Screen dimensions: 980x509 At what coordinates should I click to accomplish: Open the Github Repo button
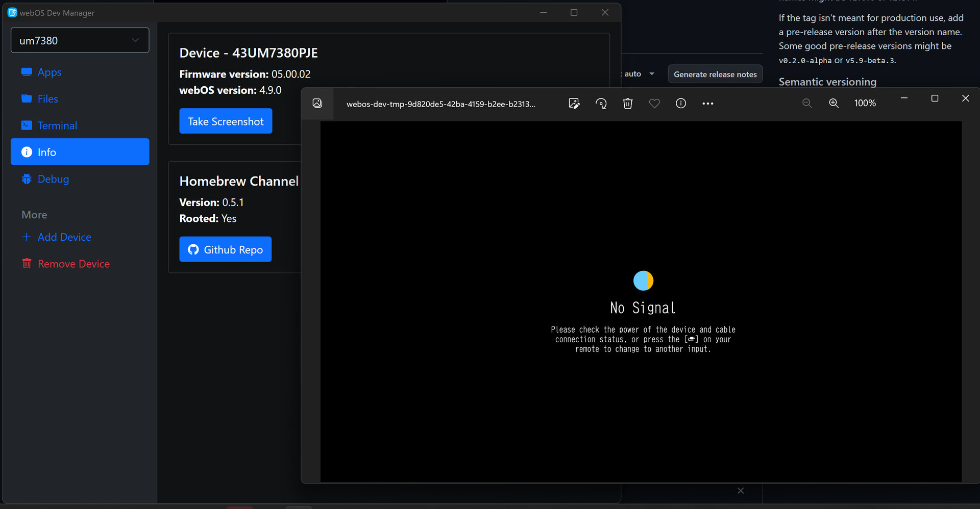[226, 249]
